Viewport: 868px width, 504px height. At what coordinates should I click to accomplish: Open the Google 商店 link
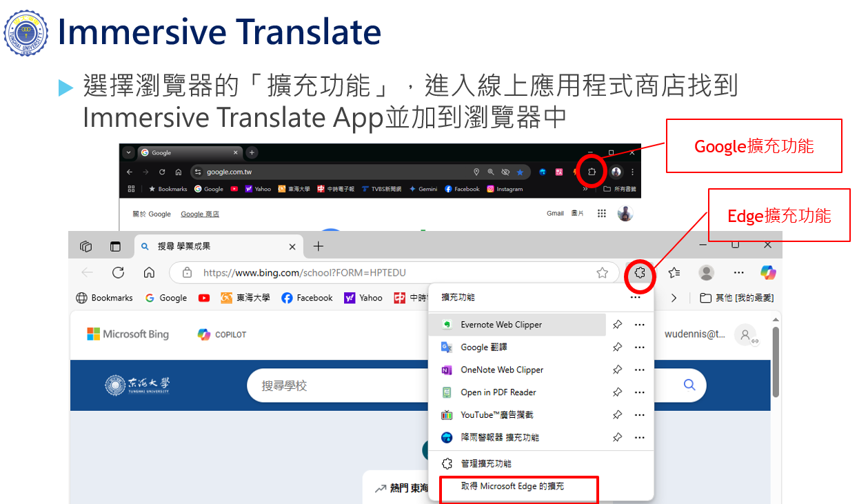click(200, 214)
